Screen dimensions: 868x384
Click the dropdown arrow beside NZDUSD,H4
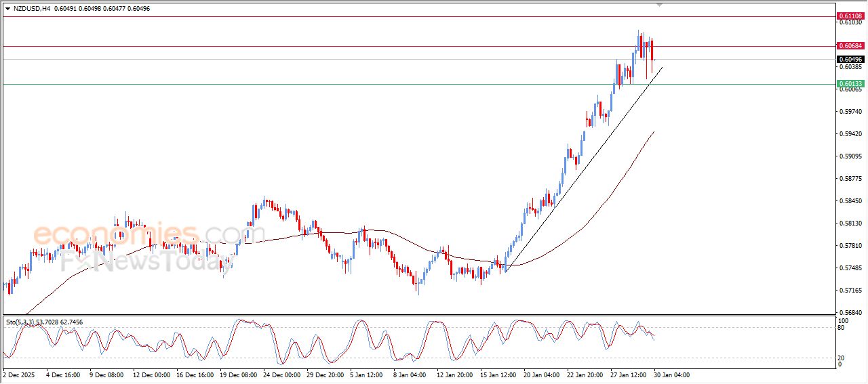click(7, 8)
